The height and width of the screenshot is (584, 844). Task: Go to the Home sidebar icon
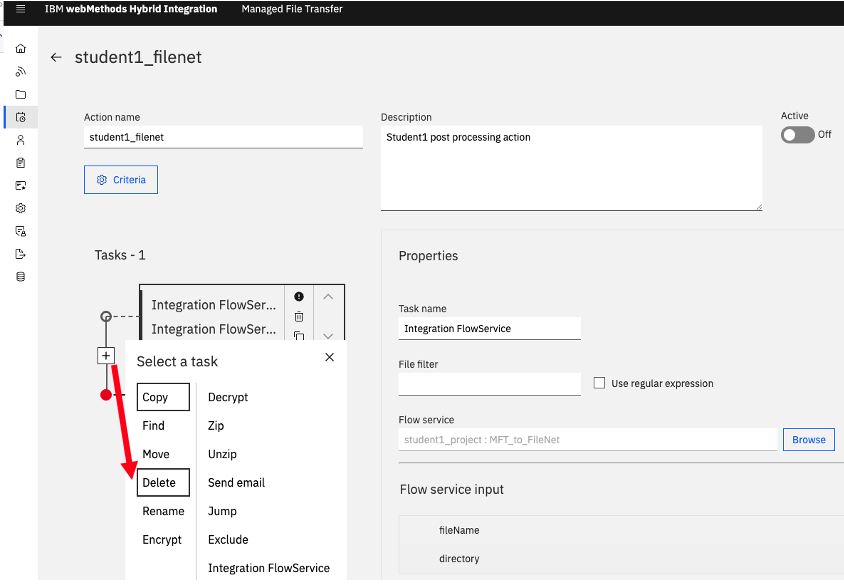20,48
